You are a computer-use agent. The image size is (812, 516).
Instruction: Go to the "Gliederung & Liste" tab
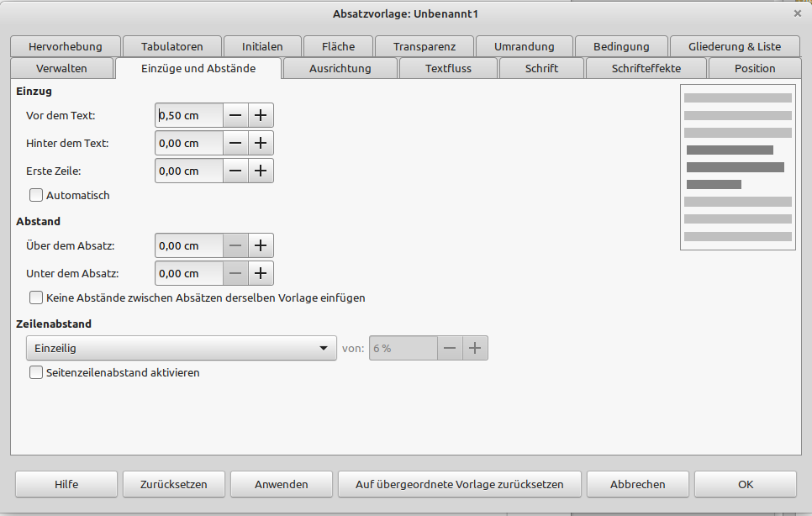coord(735,46)
